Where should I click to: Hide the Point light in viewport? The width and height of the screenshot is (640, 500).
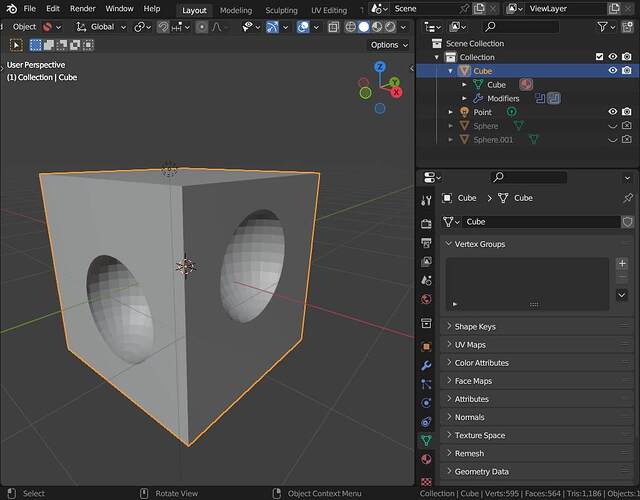coord(613,111)
